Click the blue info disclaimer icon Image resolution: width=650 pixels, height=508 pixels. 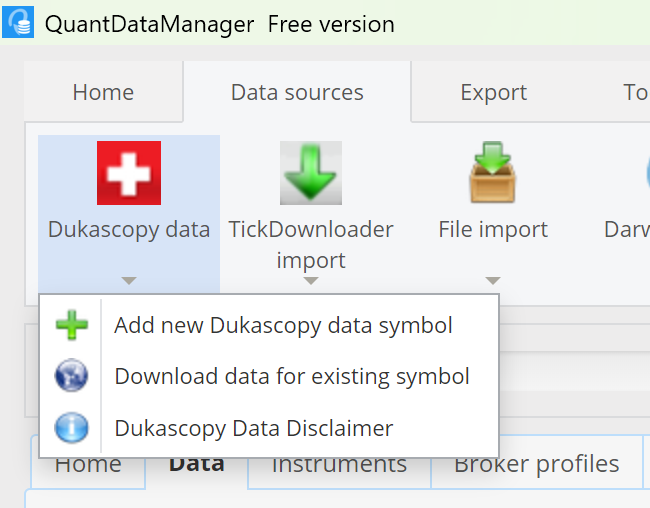click(71, 428)
